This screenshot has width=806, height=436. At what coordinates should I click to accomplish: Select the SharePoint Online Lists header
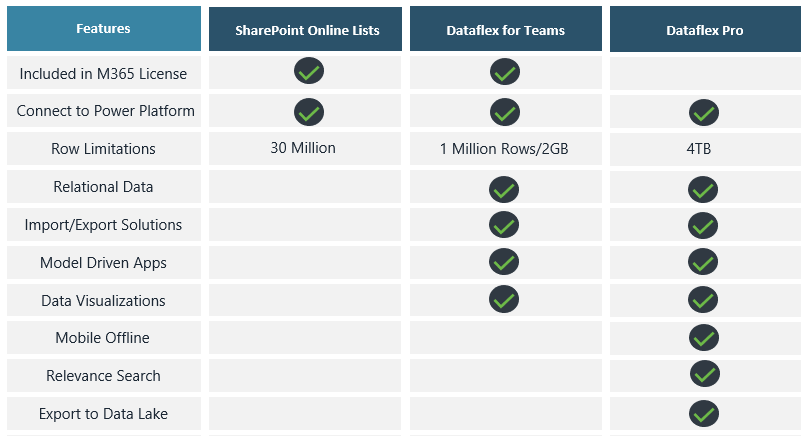(x=307, y=30)
